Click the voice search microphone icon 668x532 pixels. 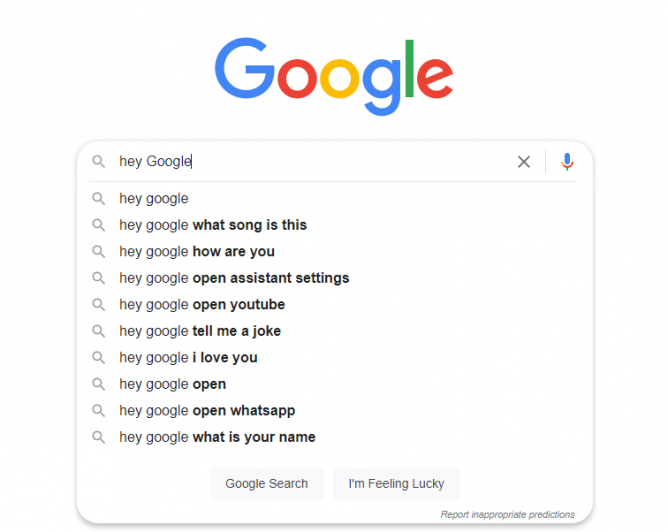click(567, 161)
